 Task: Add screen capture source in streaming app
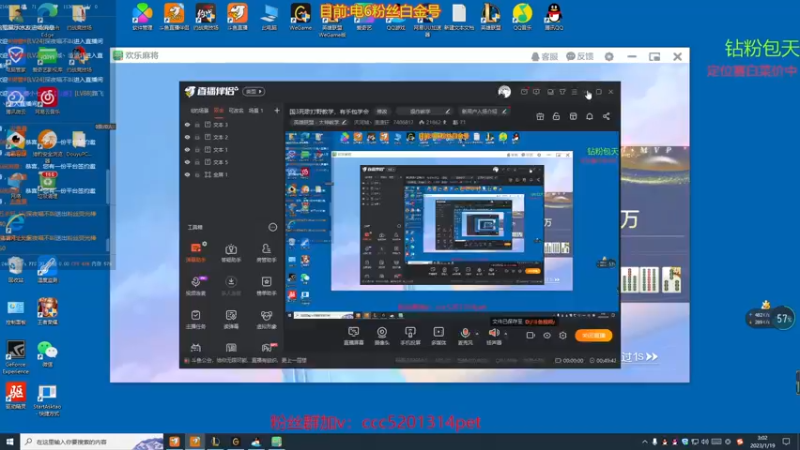coord(354,336)
